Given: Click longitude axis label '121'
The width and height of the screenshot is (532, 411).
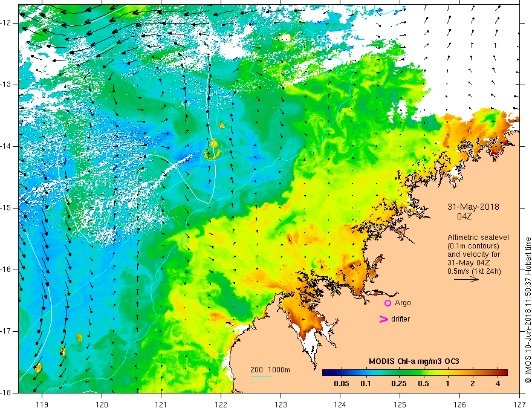Looking at the screenshot, I should point(161,404).
